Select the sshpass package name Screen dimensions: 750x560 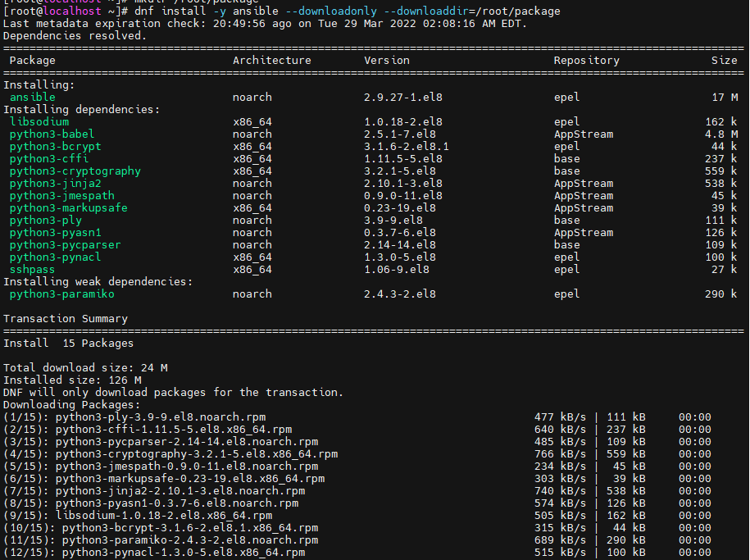click(x=32, y=269)
